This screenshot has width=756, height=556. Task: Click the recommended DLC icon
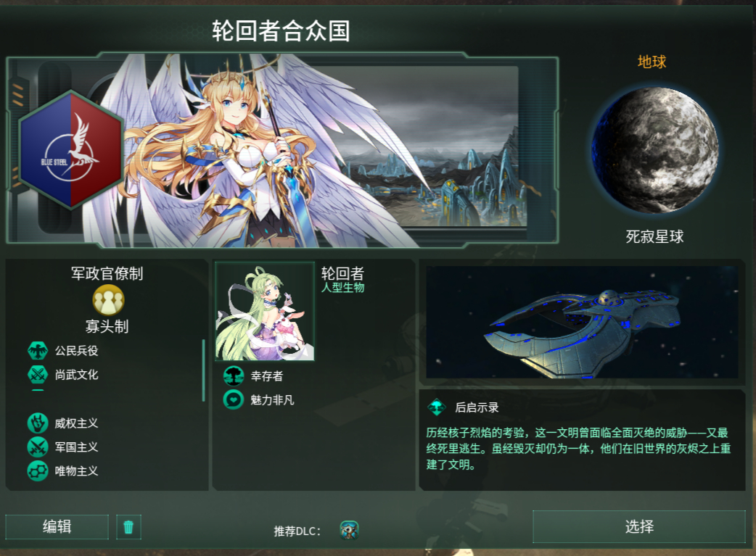(x=349, y=531)
